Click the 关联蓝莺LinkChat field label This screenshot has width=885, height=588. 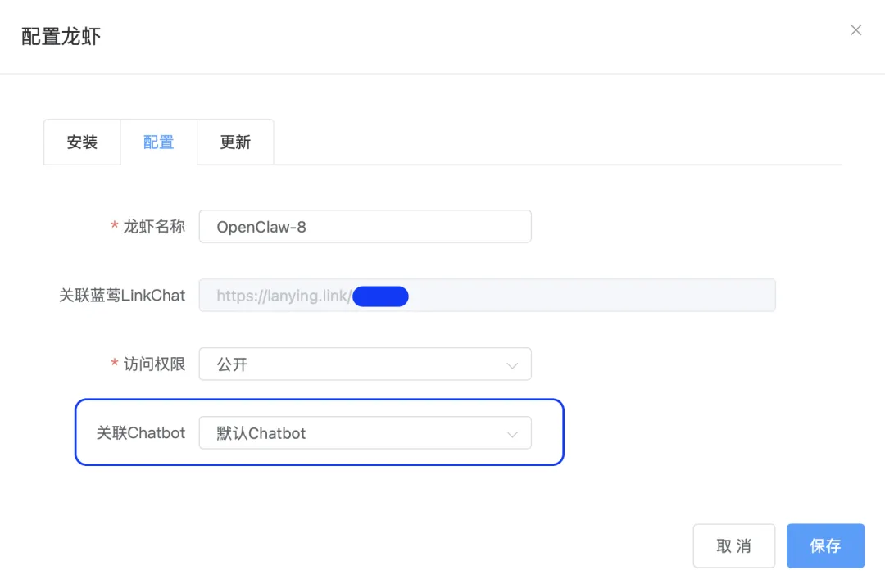(x=123, y=295)
